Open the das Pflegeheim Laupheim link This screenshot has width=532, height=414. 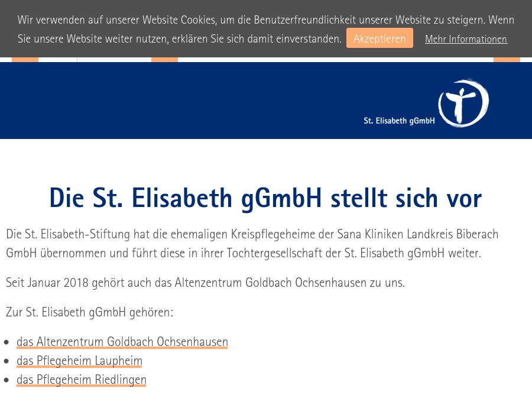pyautogui.click(x=79, y=360)
